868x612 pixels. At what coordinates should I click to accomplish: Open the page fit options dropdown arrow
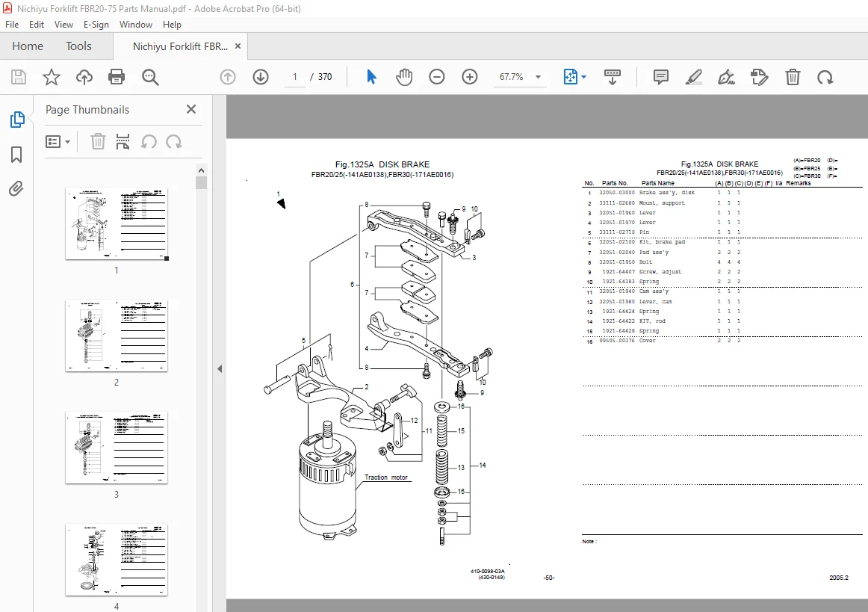click(x=584, y=77)
